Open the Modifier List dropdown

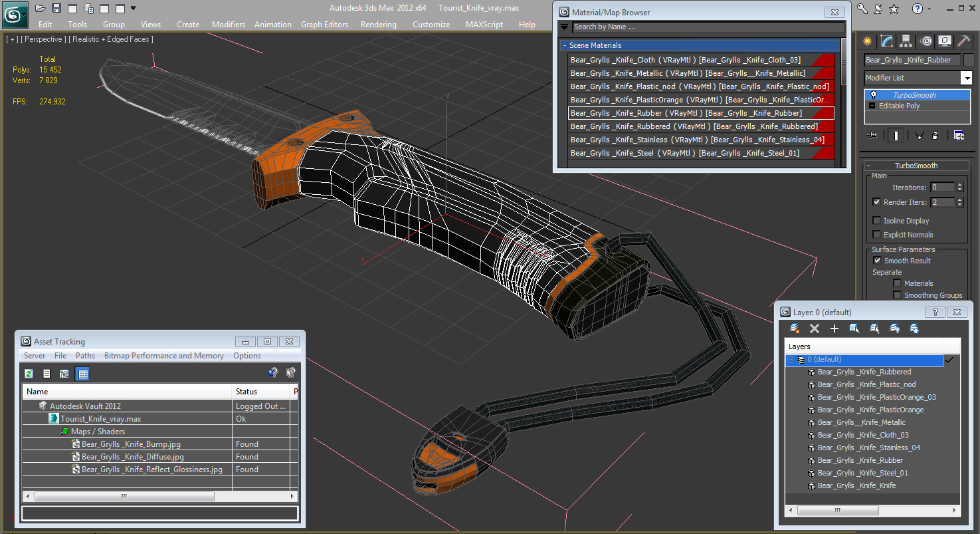pyautogui.click(x=967, y=78)
